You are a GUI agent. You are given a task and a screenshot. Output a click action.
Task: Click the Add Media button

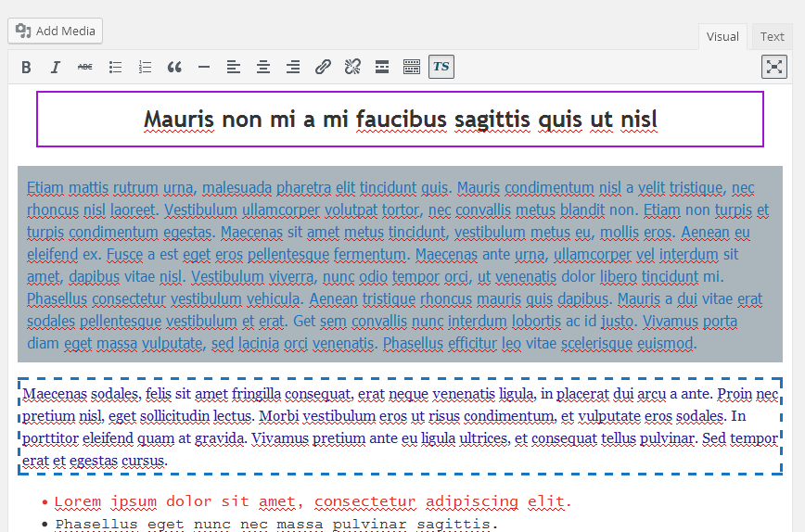coord(56,31)
